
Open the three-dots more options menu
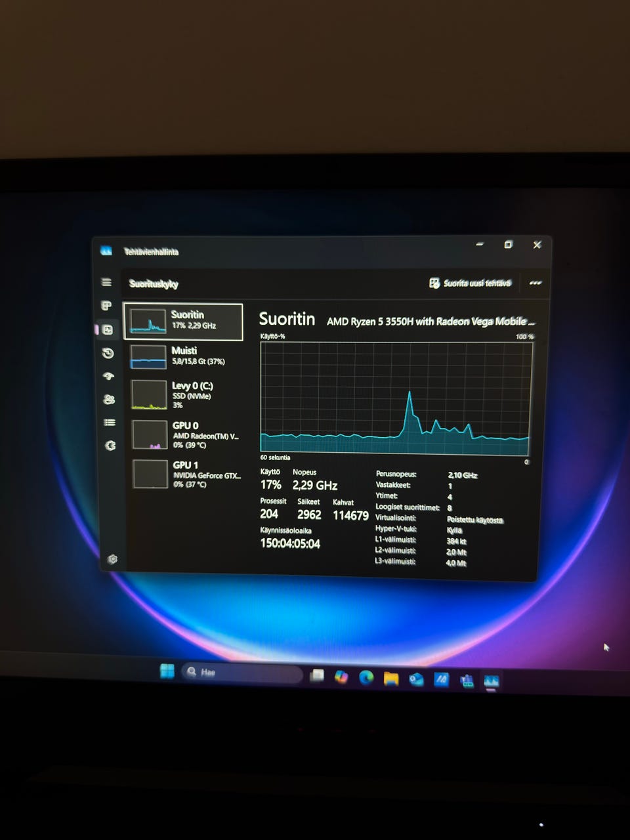point(535,283)
